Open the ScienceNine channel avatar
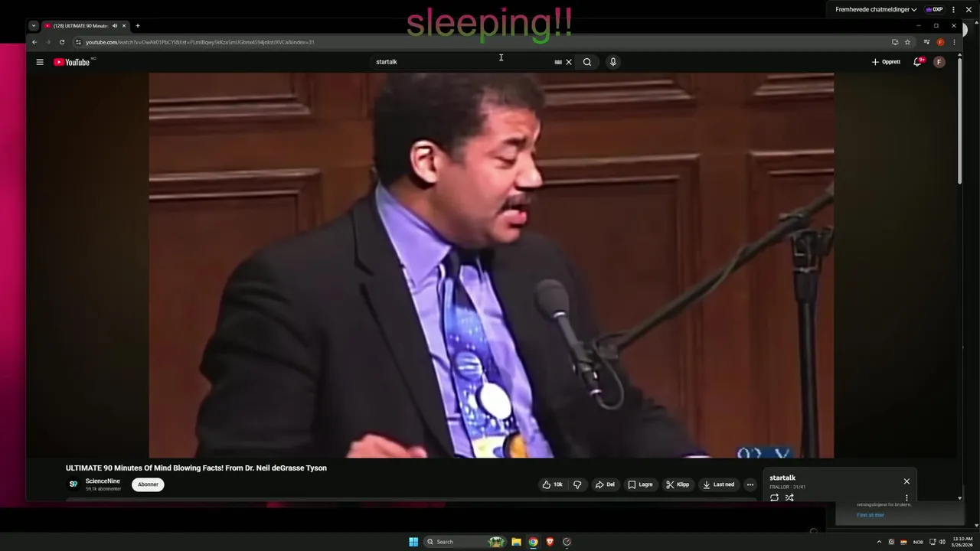 (x=73, y=484)
